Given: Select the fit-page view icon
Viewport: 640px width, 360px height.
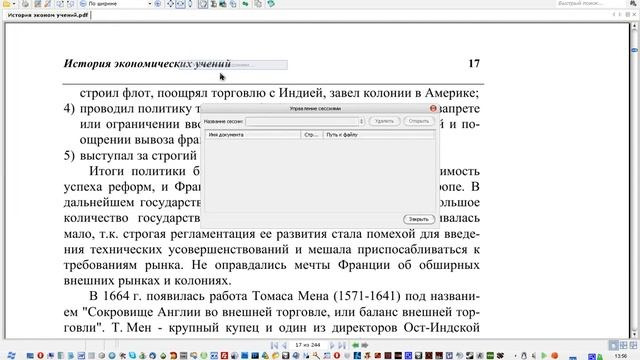Looking at the screenshot, I should 170,4.
